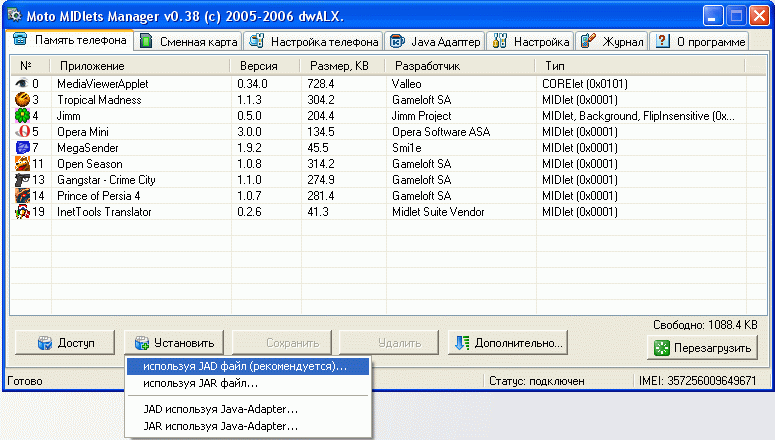Click the arrow icon on Дополнительно button
This screenshot has width=775, height=440.
point(462,343)
